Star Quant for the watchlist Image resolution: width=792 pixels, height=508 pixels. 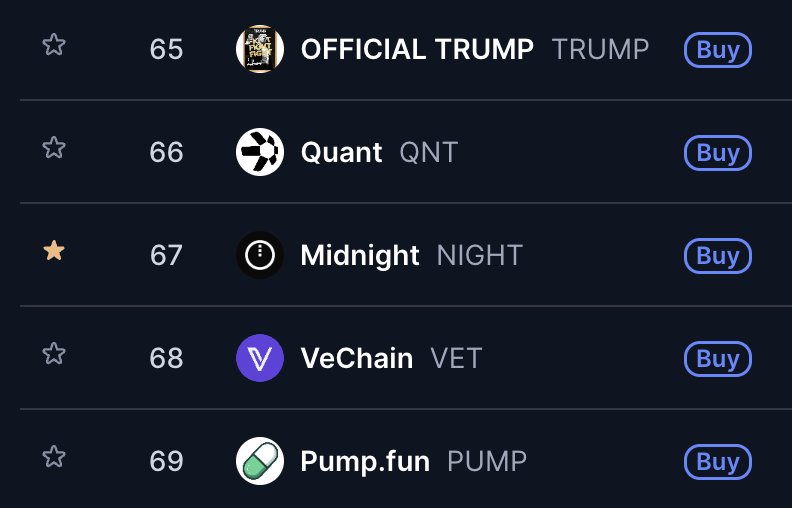click(x=54, y=149)
